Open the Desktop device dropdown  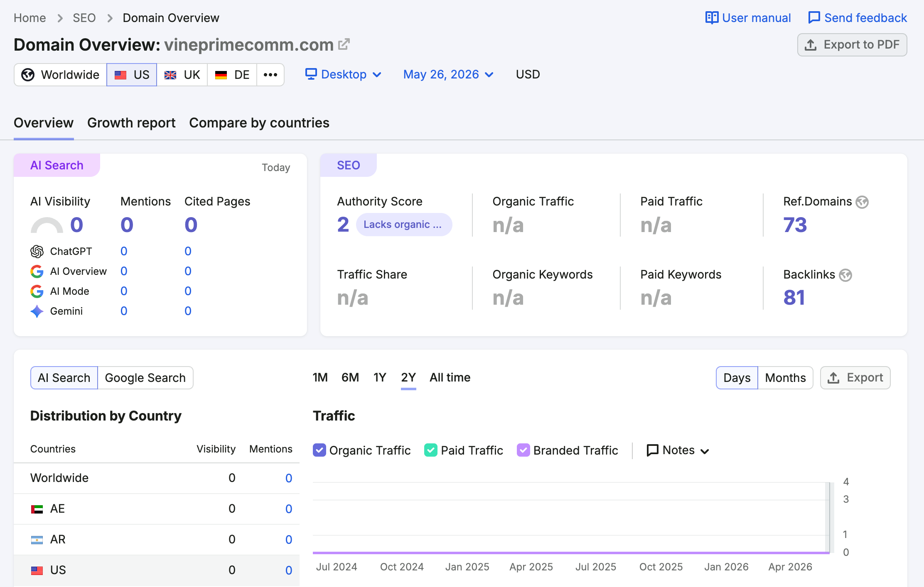pos(343,74)
